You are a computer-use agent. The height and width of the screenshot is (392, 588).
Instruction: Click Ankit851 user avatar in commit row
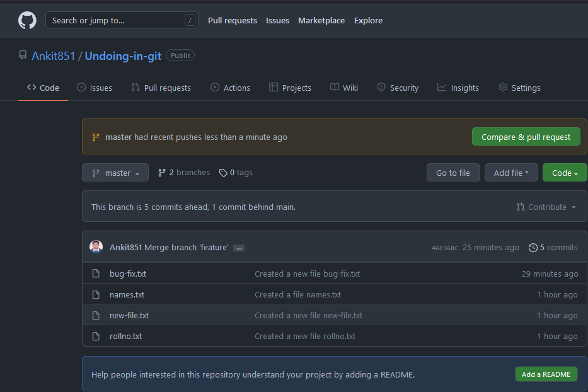(x=96, y=247)
